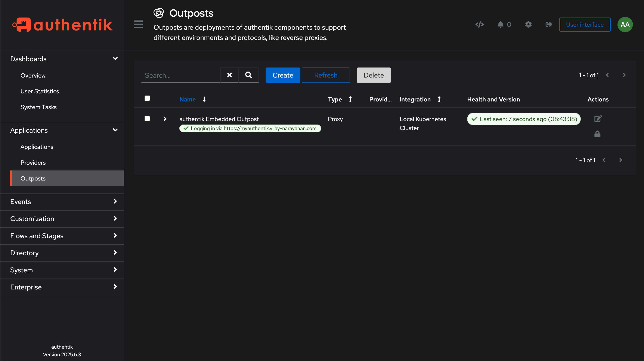644x361 pixels.
Task: Click the Name column header
Action: 187,99
